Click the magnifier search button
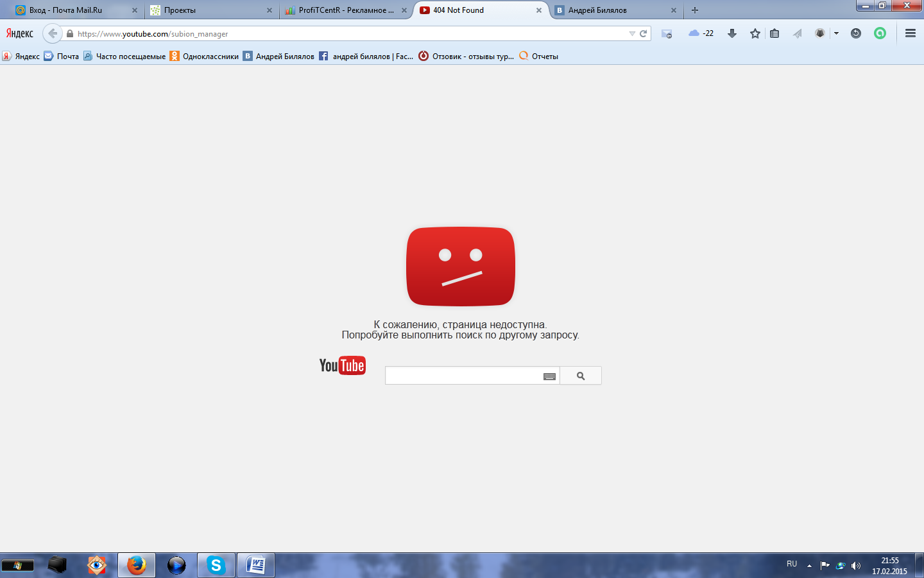The image size is (924, 578). 581,376
